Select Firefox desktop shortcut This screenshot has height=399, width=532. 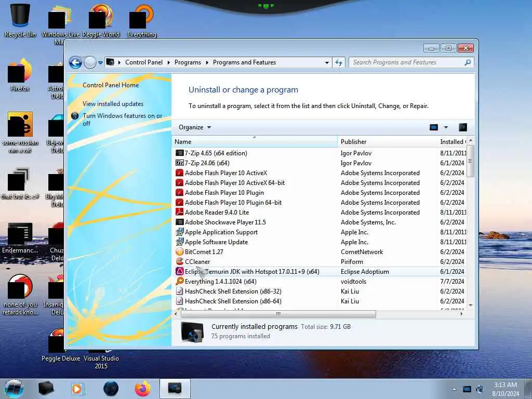pyautogui.click(x=20, y=75)
